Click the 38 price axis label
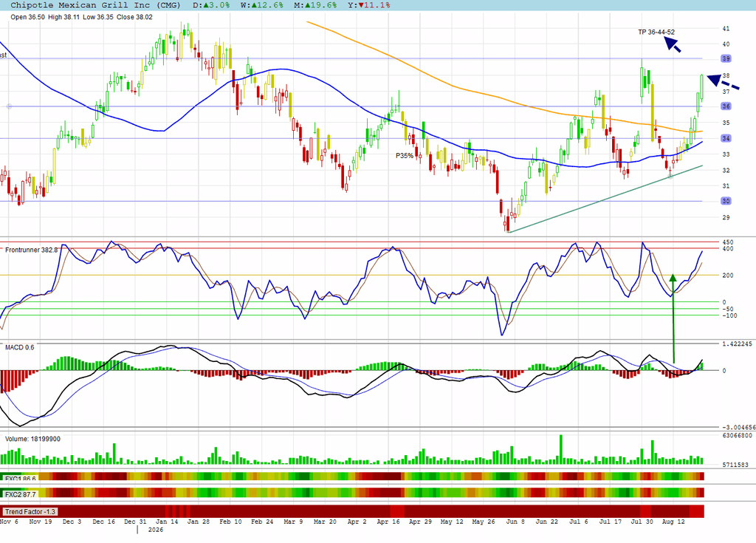 coord(726,76)
